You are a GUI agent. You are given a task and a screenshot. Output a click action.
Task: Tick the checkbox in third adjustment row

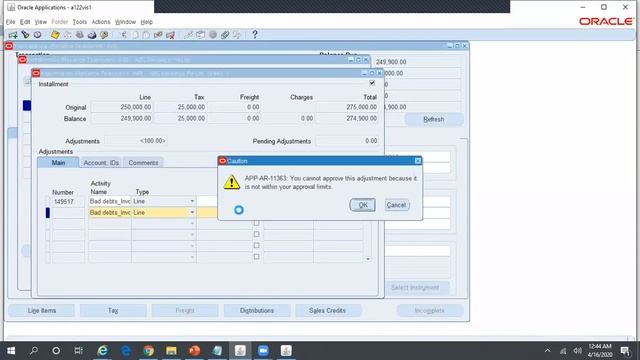click(x=256, y=223)
